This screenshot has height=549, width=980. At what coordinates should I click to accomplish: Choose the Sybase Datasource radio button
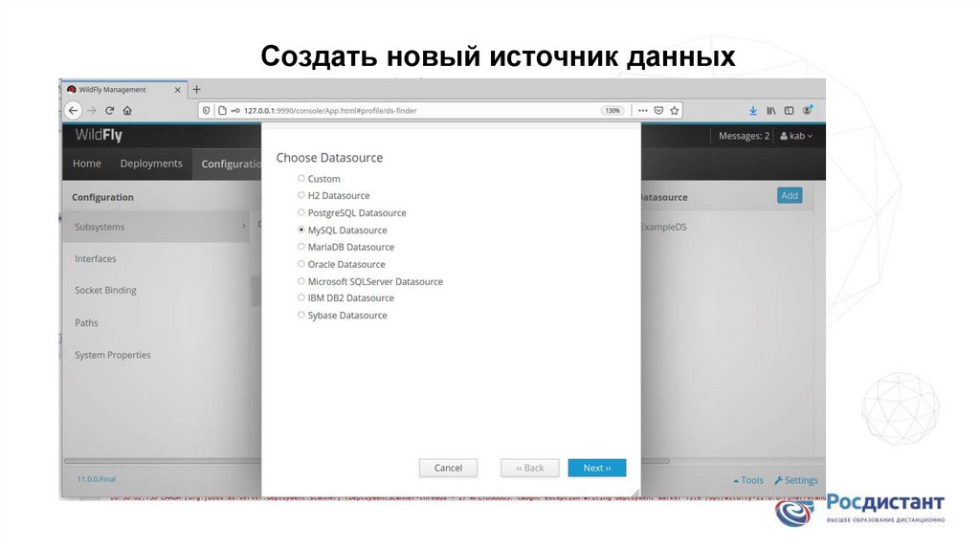(x=301, y=315)
